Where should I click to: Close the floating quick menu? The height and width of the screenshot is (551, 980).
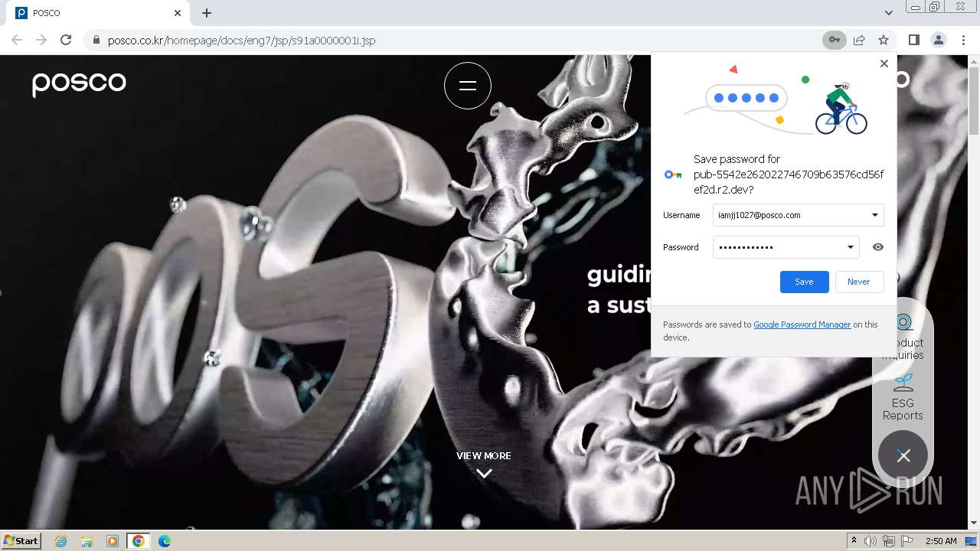[903, 455]
